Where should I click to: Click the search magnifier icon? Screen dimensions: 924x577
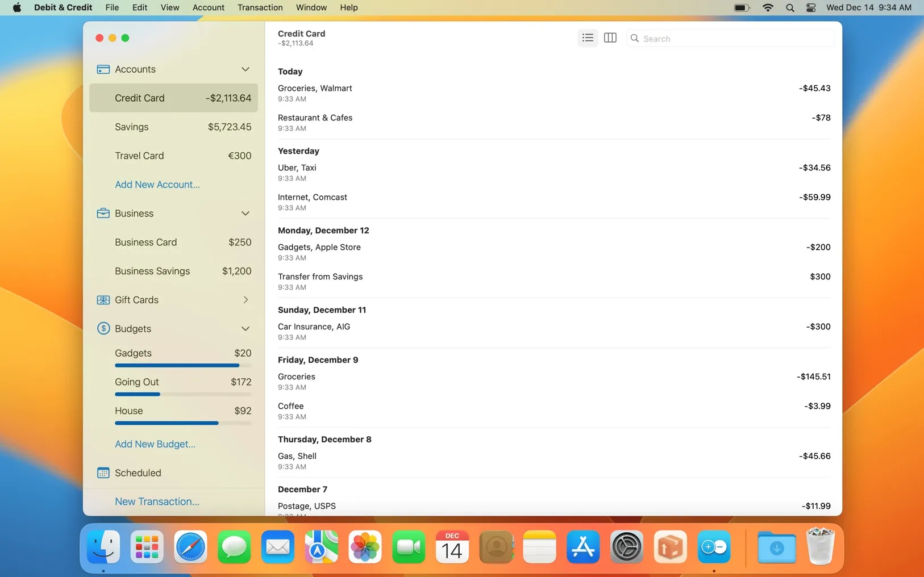pos(635,38)
